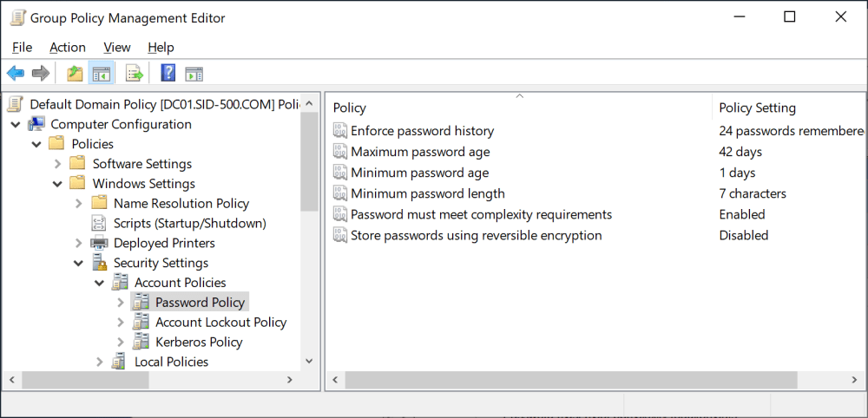The height and width of the screenshot is (418, 868).
Task: Click the Forward arrow toolbar icon
Action: [x=40, y=74]
